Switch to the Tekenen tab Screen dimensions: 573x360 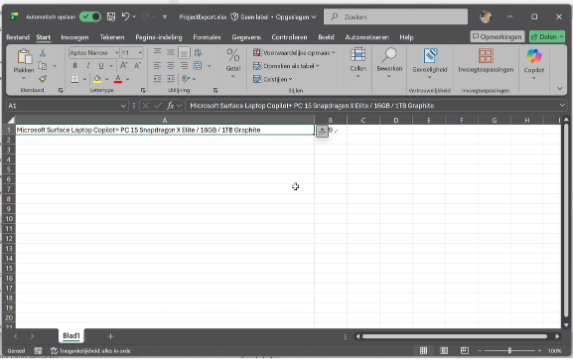112,37
